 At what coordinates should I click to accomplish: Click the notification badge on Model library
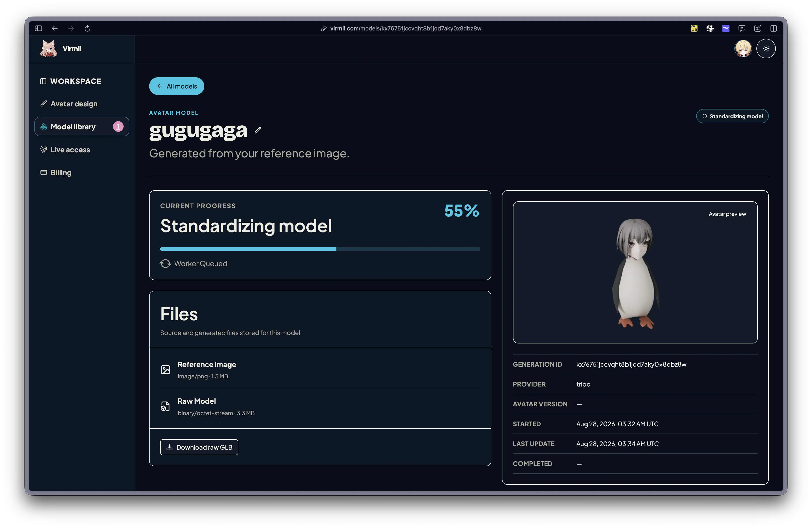click(118, 127)
